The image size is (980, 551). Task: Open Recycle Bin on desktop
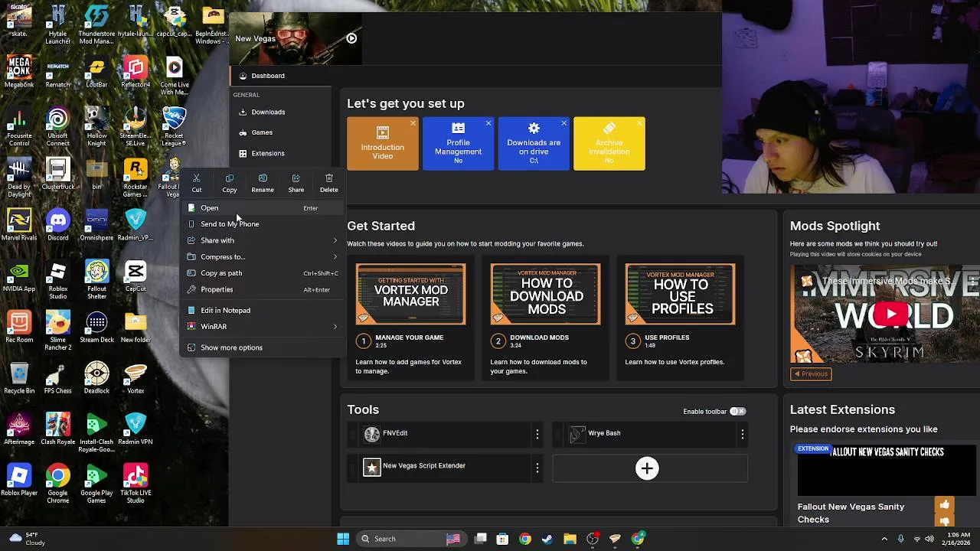pos(19,379)
